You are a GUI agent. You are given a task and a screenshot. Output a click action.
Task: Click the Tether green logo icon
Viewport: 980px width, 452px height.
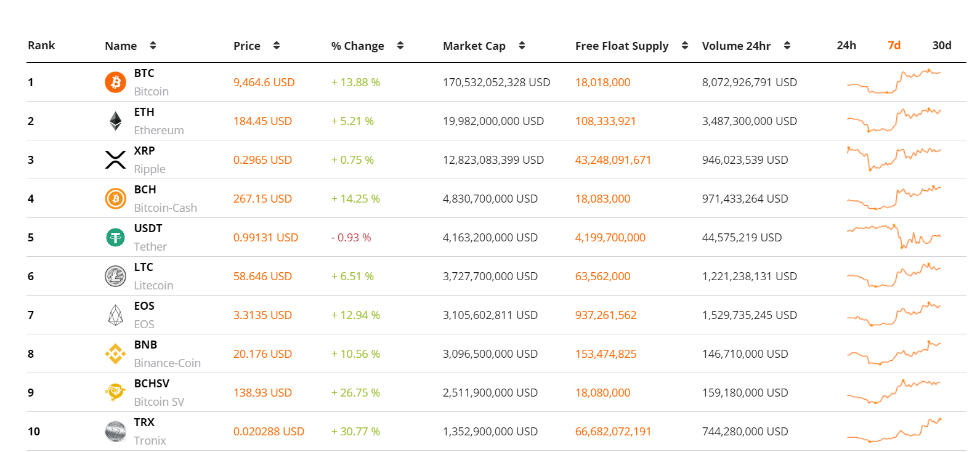115,237
